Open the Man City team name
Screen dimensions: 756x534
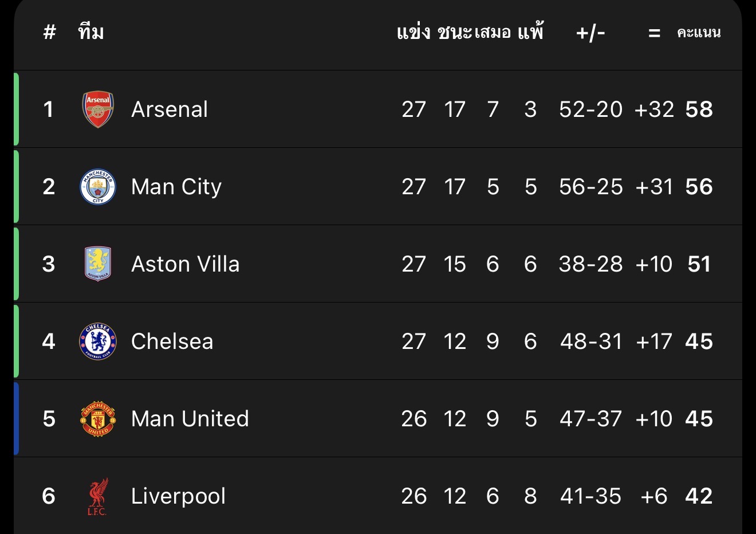tap(176, 187)
